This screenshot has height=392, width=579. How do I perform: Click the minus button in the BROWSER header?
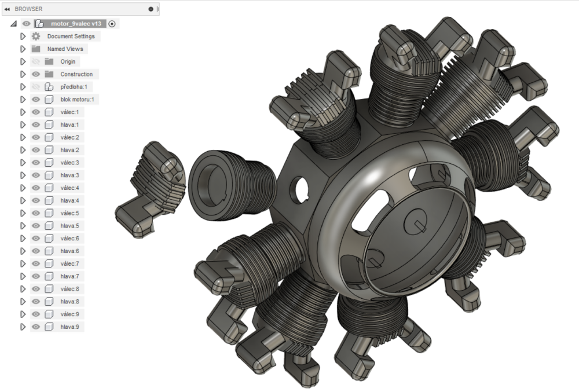(x=151, y=9)
